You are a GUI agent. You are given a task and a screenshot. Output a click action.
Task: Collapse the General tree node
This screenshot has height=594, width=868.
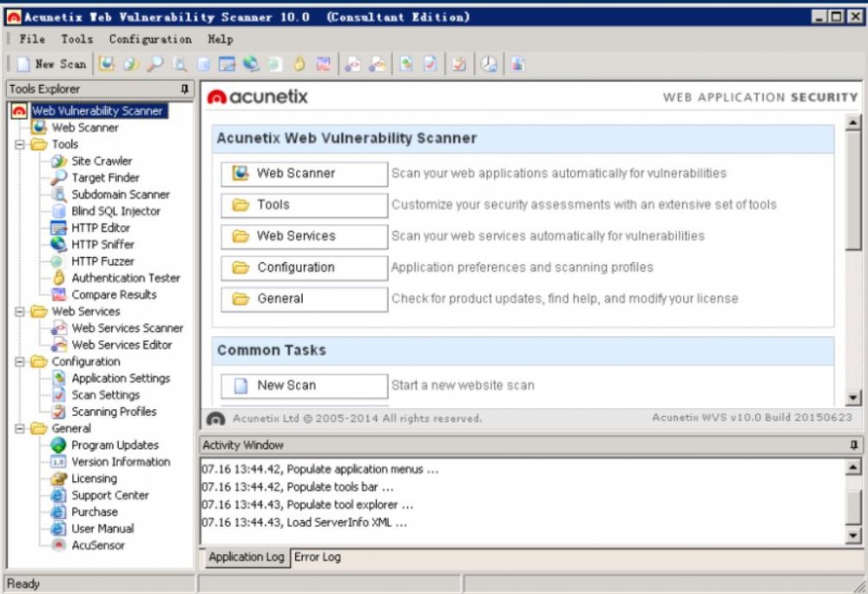[20, 429]
